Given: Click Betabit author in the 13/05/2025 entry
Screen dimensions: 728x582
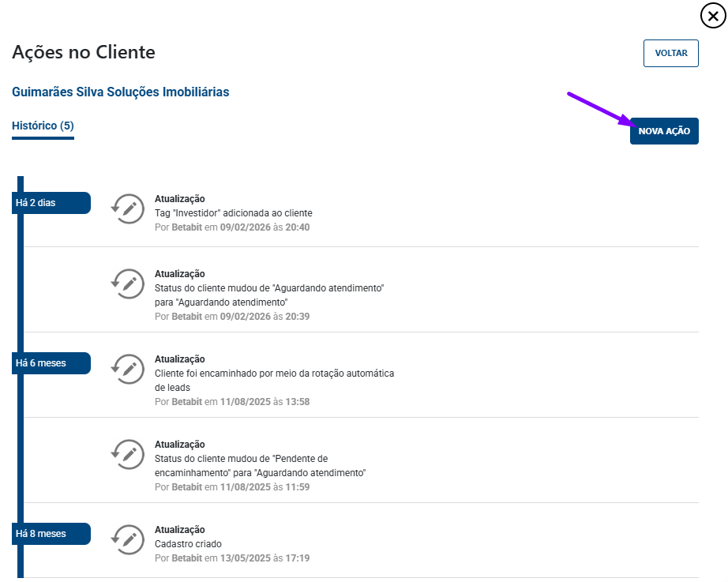Looking at the screenshot, I should [187, 558].
